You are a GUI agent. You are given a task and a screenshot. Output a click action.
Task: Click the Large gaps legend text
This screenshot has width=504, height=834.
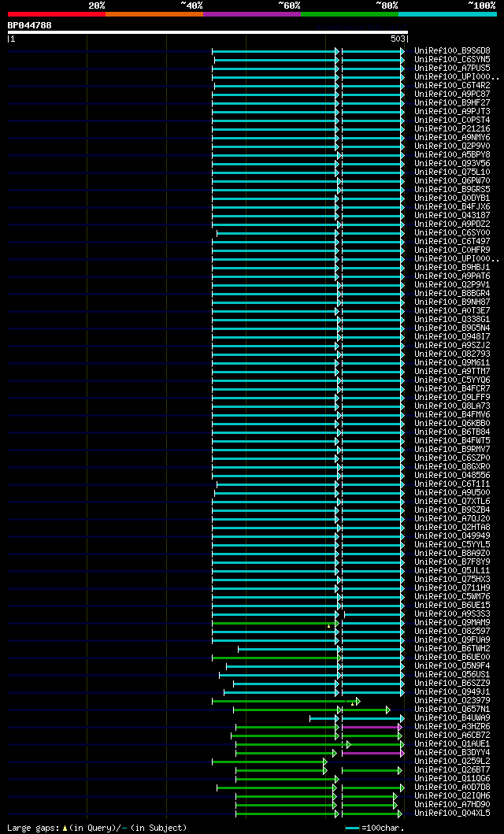tap(98, 828)
